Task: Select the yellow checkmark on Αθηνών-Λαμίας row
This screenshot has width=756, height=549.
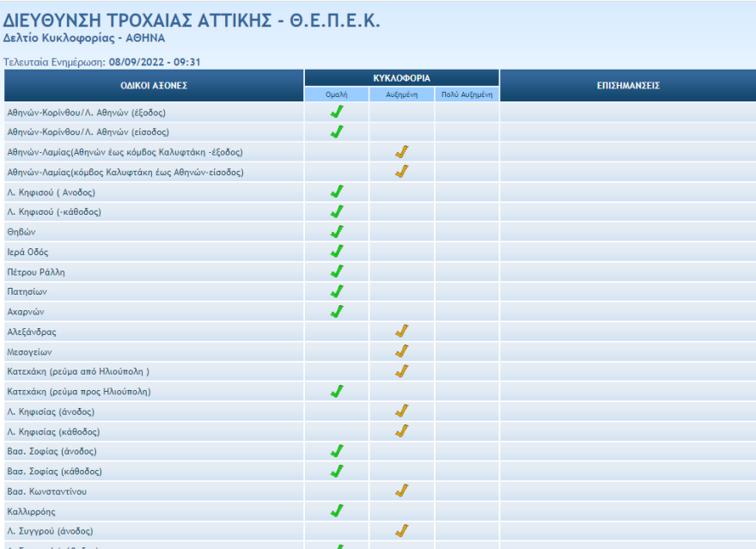Action: pyautogui.click(x=402, y=150)
